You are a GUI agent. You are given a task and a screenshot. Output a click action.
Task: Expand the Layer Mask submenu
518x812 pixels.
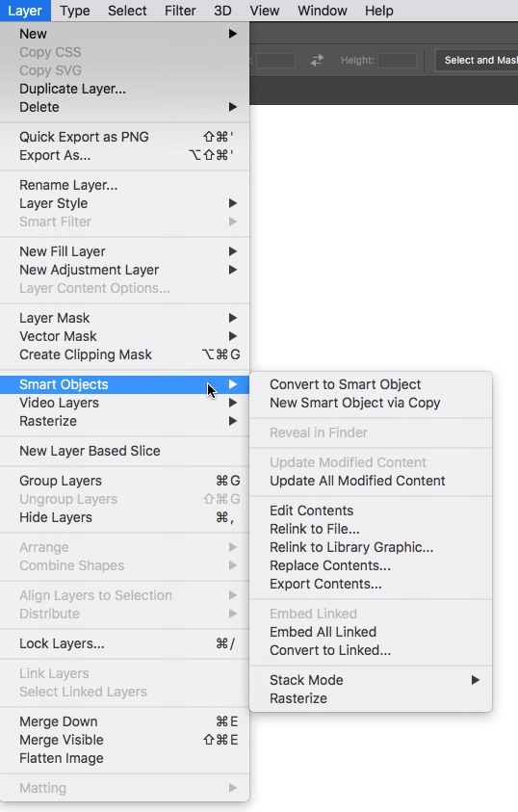pos(125,318)
